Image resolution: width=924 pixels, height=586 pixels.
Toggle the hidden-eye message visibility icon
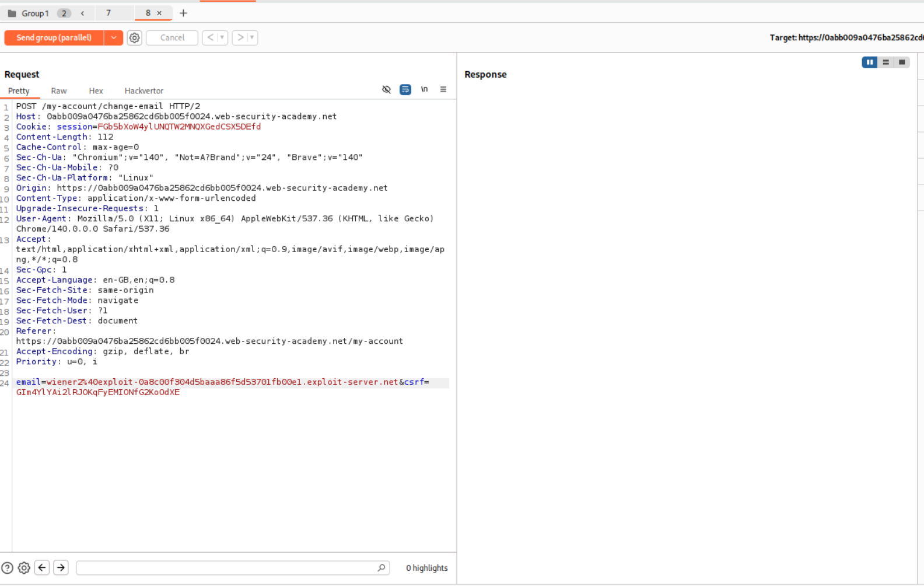click(x=386, y=90)
